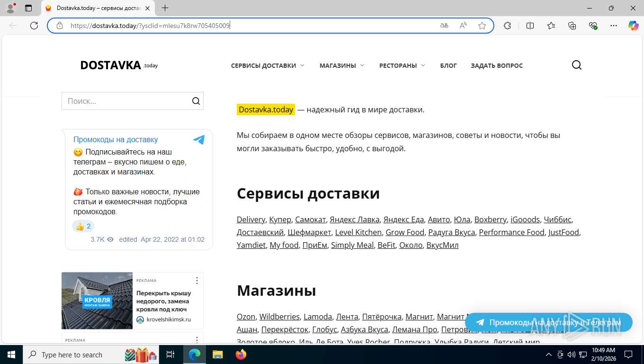The width and height of the screenshot is (644, 364).
Task: Expand Рестораны dropdown menu
Action: click(402, 65)
